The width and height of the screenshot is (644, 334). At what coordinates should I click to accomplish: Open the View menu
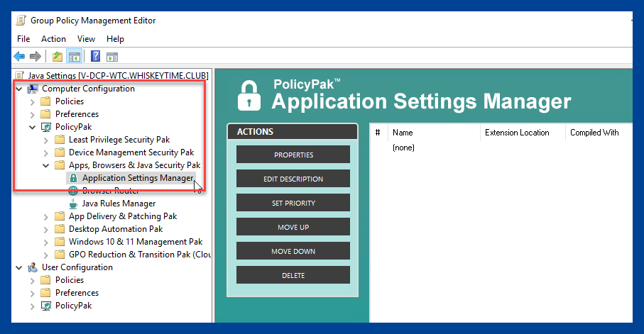86,39
